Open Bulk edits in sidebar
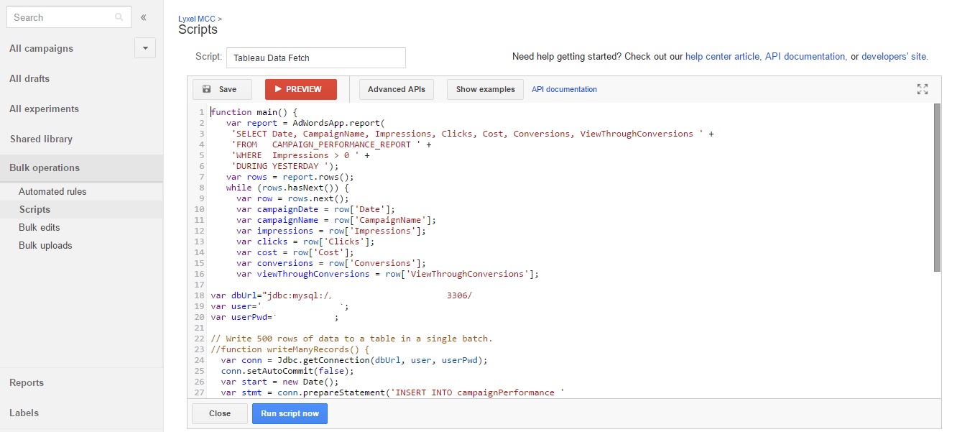This screenshot has height=432, width=980. [40, 227]
